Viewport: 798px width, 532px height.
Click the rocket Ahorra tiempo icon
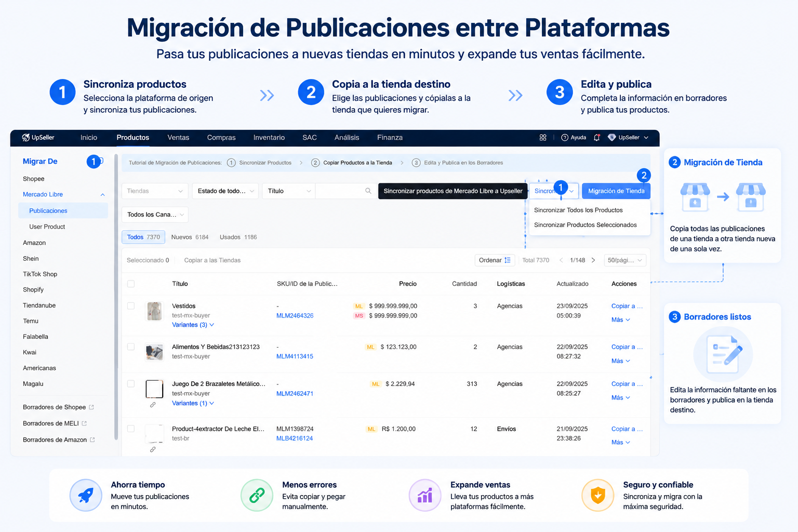[86, 495]
